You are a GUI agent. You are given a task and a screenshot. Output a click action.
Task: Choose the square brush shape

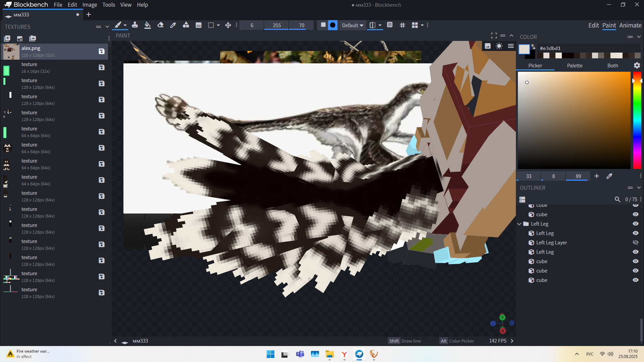pos(323,25)
